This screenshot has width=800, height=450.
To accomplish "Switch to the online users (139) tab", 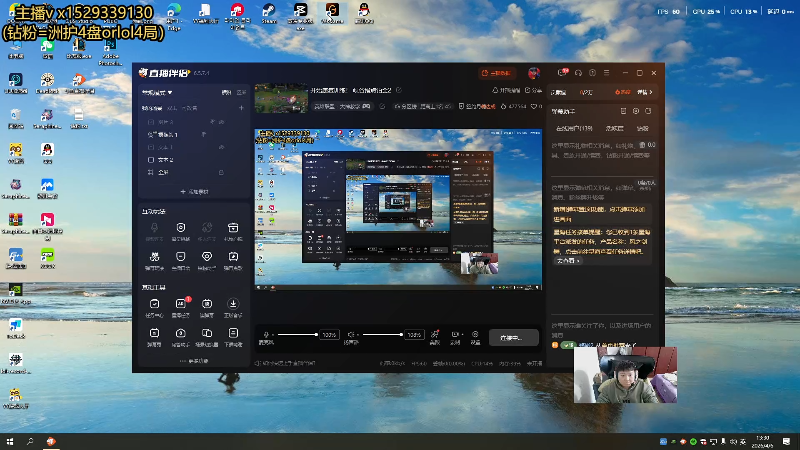I will (574, 128).
